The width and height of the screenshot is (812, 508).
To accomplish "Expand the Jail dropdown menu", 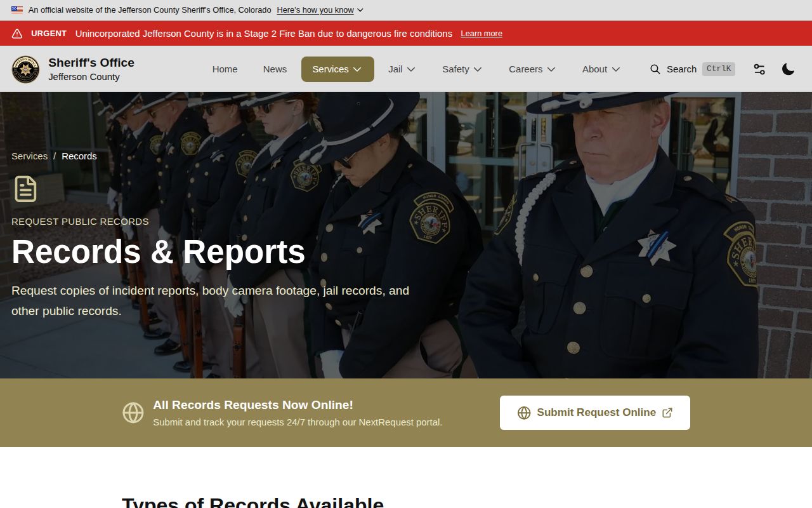I will [x=402, y=69].
